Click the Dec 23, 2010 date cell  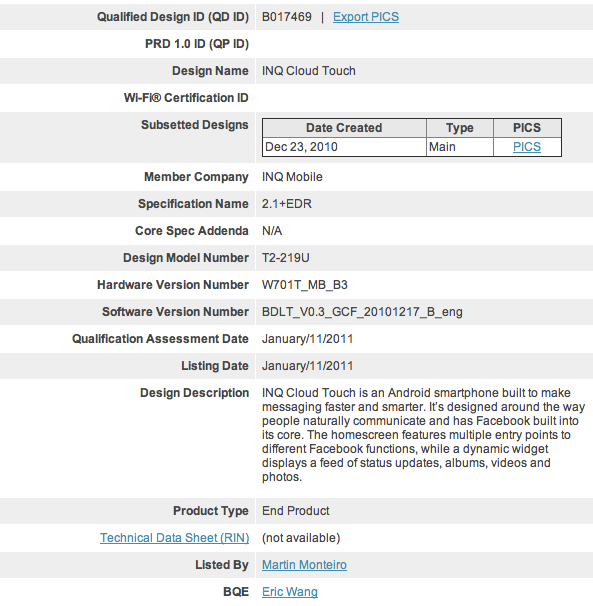(x=344, y=147)
